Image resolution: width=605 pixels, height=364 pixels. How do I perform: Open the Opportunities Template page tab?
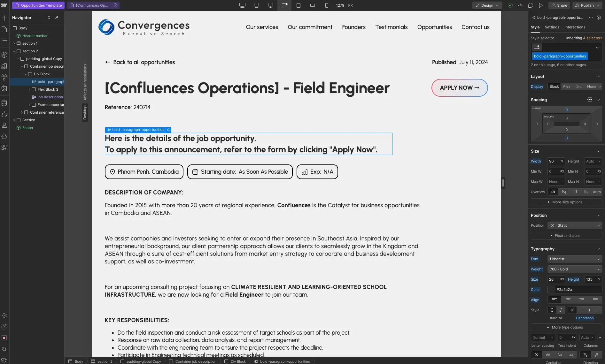[38, 5]
